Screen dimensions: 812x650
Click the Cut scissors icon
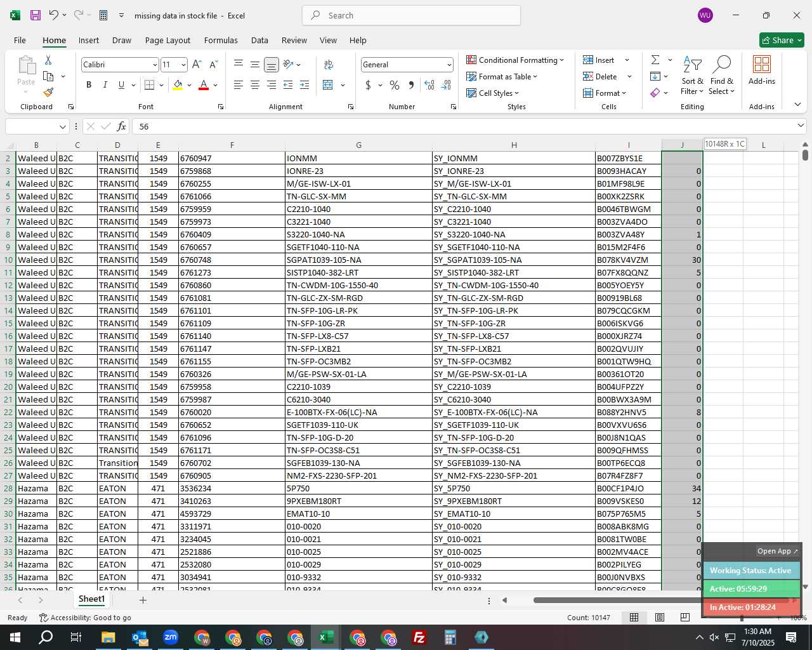pyautogui.click(x=48, y=60)
